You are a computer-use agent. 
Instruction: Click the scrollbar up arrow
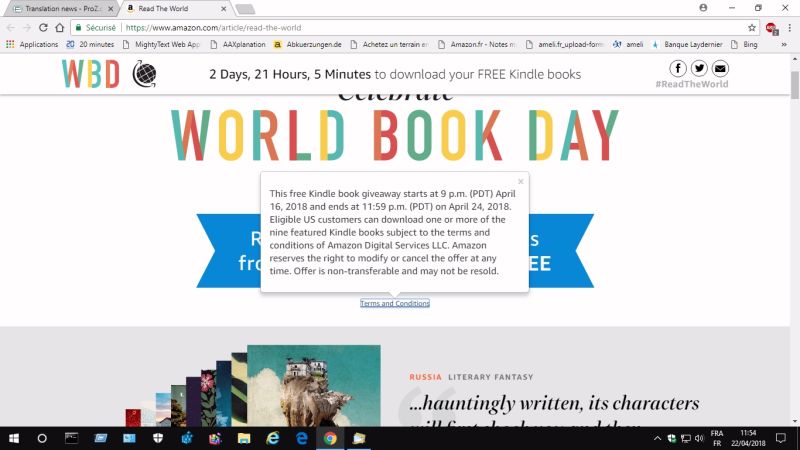[x=795, y=59]
